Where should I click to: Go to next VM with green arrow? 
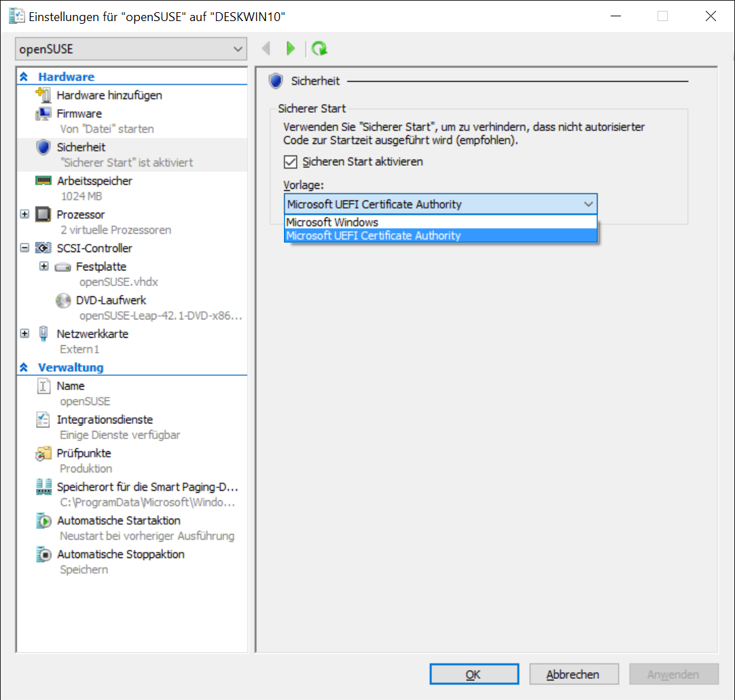pyautogui.click(x=291, y=48)
